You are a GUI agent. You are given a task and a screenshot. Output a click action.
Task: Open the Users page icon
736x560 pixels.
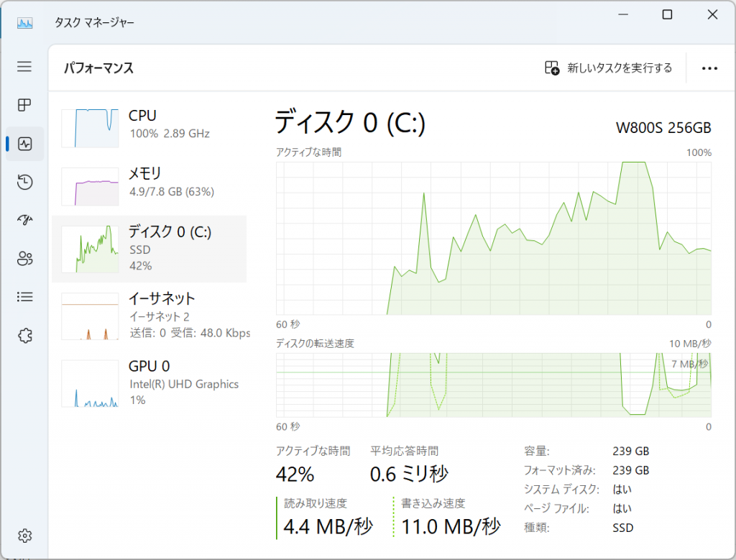click(25, 258)
